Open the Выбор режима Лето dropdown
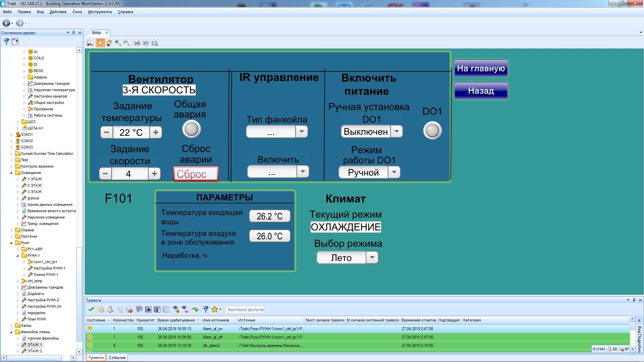This screenshot has width=644, height=362. [372, 258]
